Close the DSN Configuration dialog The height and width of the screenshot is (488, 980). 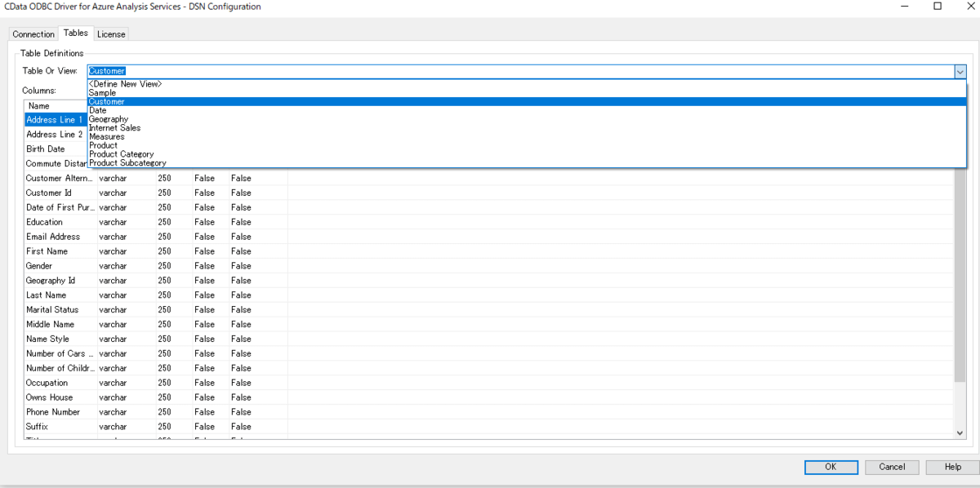click(x=969, y=7)
